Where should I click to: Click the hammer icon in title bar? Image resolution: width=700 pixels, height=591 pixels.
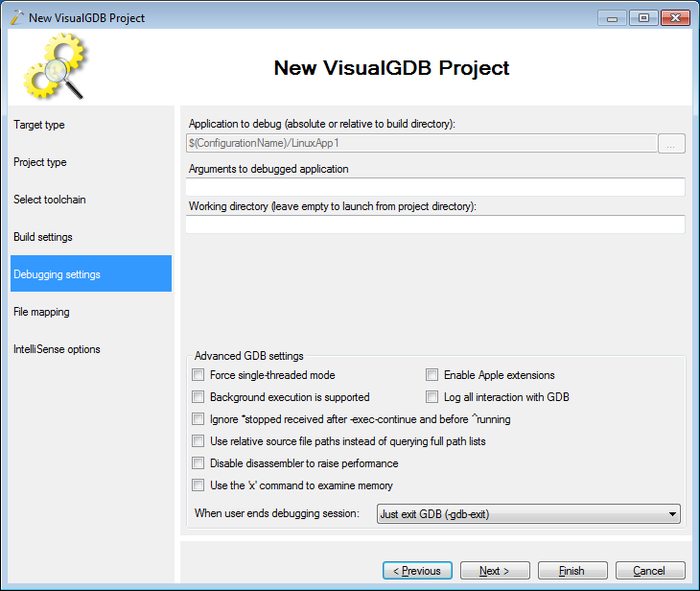(17, 17)
